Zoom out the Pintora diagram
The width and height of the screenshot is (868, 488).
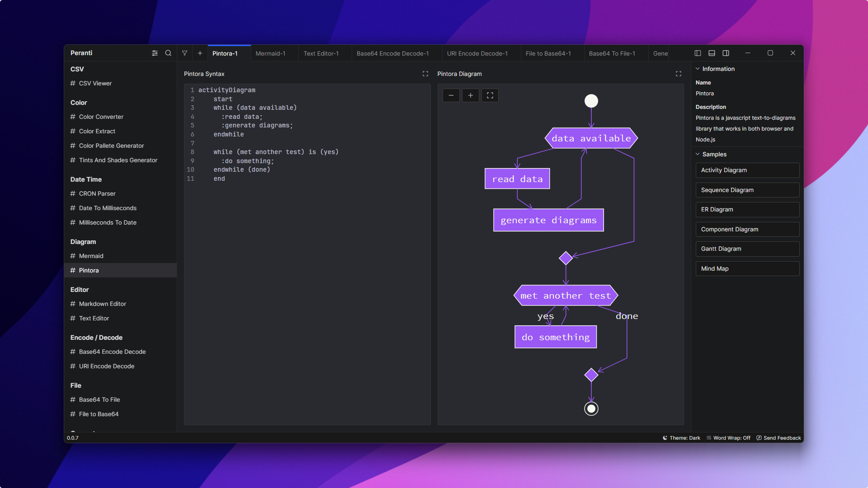(x=451, y=95)
